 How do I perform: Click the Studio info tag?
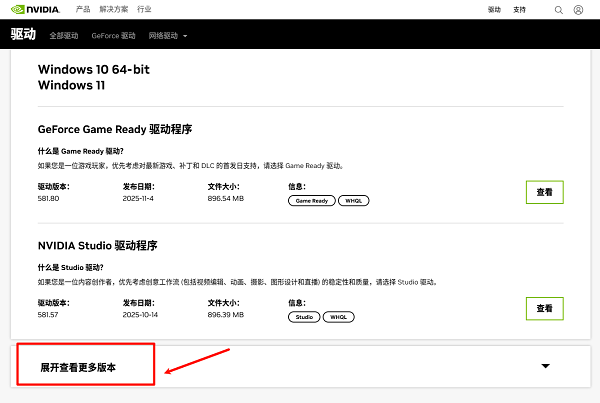[x=304, y=317]
